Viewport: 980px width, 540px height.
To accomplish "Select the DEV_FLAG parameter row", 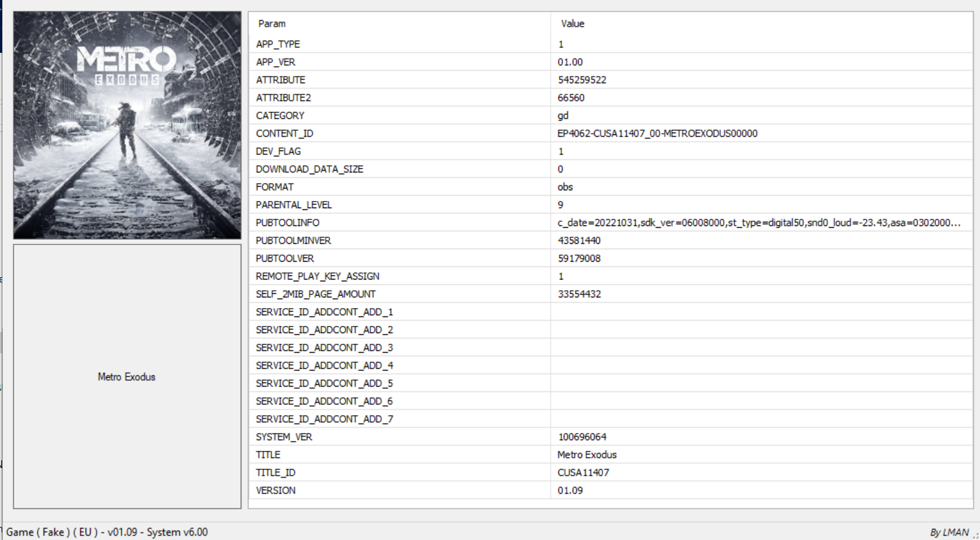I will click(x=611, y=151).
